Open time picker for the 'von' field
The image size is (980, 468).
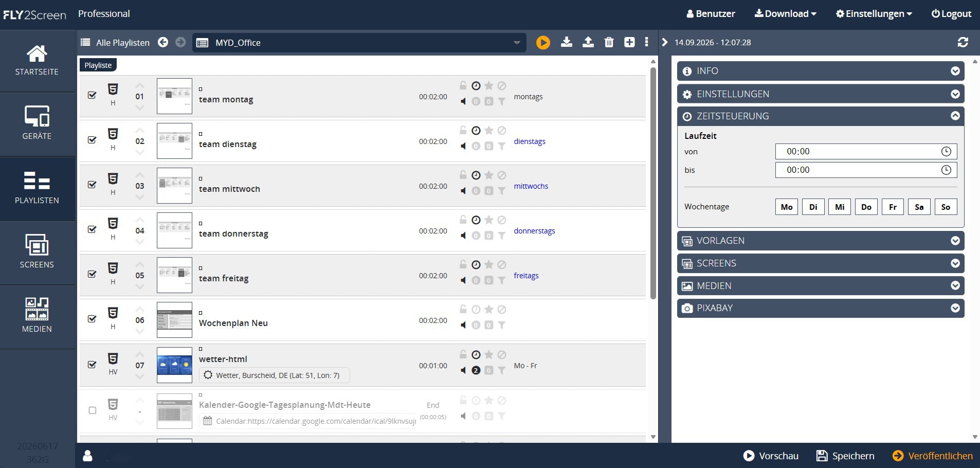coord(946,151)
